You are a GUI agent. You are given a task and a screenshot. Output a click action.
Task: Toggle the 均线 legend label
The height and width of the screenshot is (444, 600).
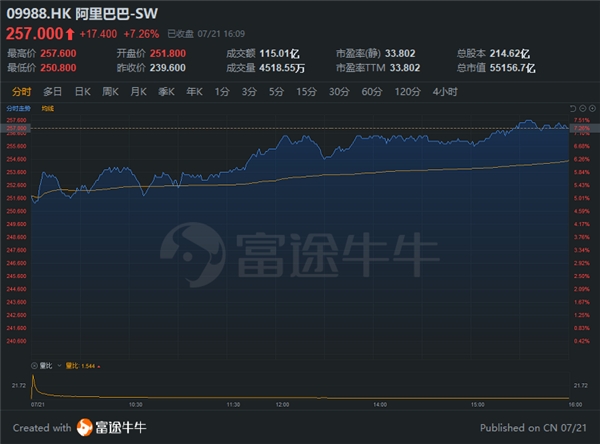[x=48, y=109]
